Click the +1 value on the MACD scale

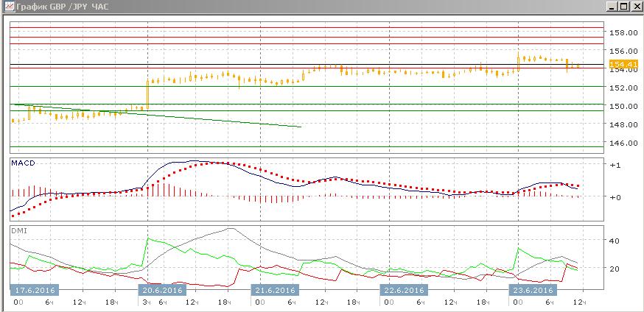tap(615, 164)
